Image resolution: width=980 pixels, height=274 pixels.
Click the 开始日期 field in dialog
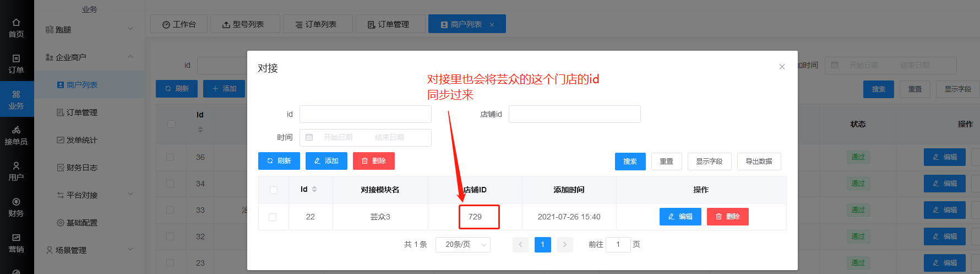[338, 137]
